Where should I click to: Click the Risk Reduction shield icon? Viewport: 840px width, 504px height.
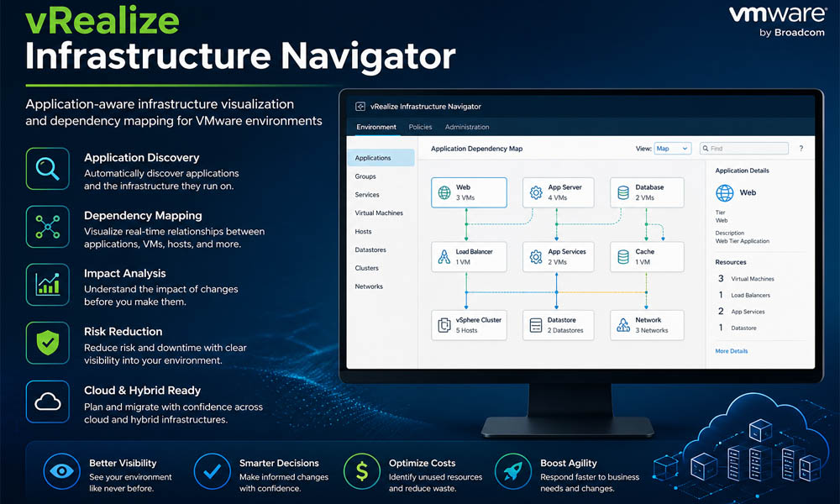point(48,343)
